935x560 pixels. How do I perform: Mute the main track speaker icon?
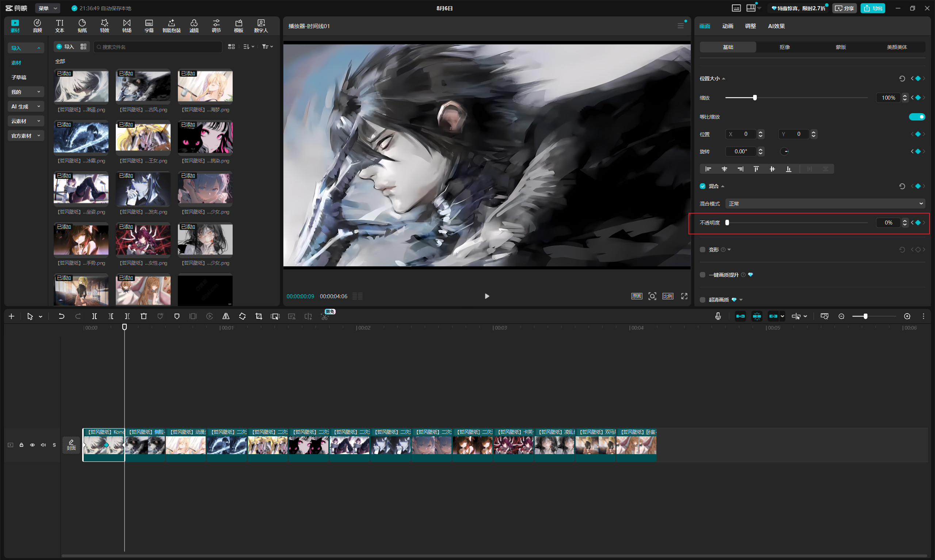[x=43, y=445]
